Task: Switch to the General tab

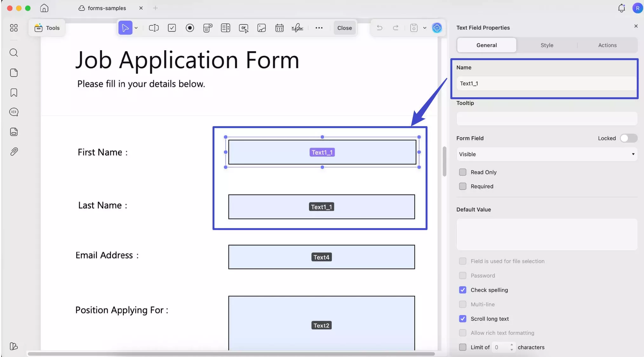Action: [486, 45]
